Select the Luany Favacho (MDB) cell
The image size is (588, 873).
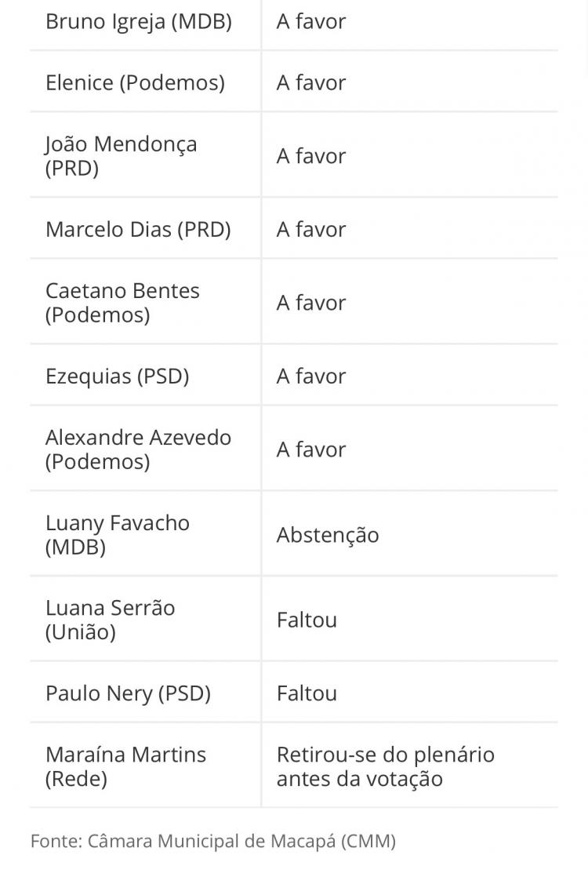click(x=118, y=535)
